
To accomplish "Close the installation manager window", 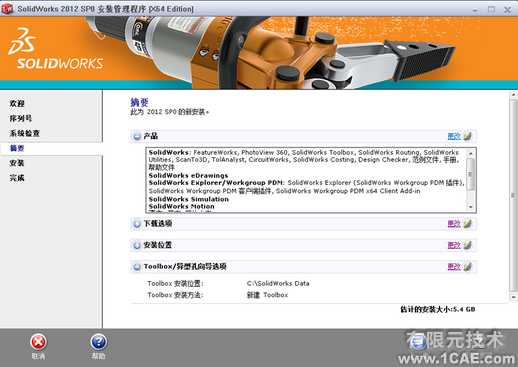I will click(x=507, y=9).
